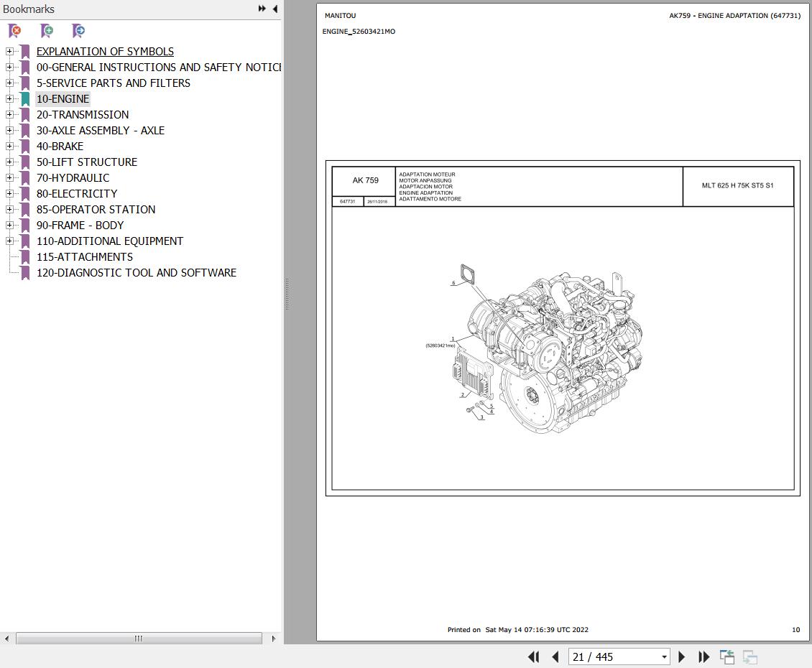Open the 30-AXLE ASSEMBLY - AXLE bookmark

point(101,131)
